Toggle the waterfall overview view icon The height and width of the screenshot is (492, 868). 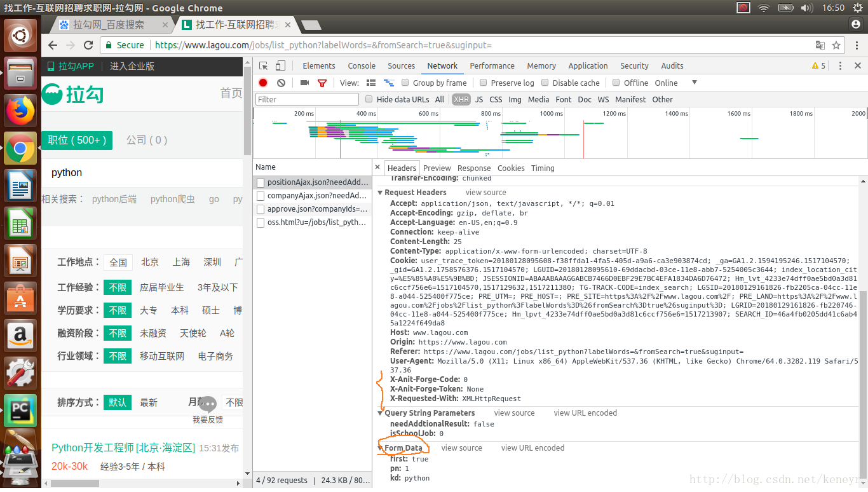(x=388, y=83)
